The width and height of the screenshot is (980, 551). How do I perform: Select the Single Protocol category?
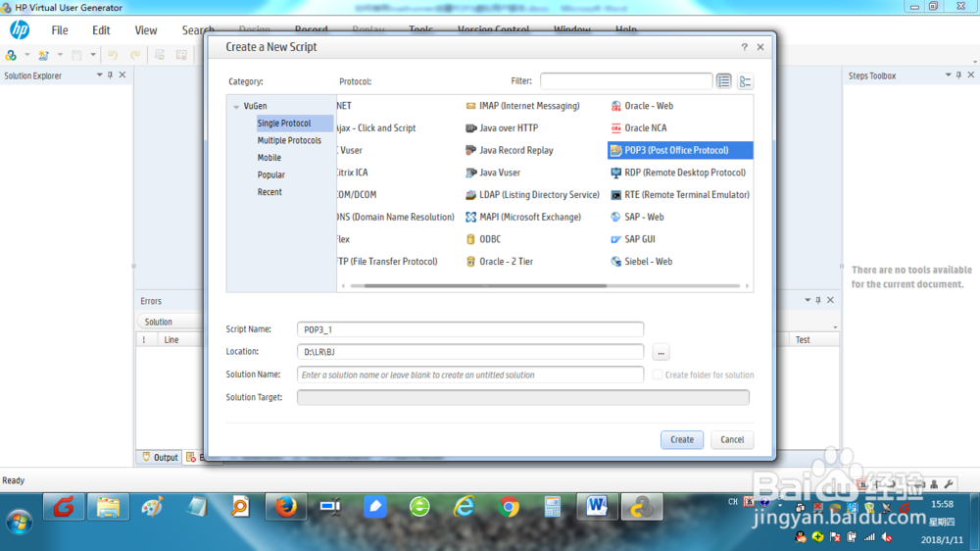tap(294, 124)
